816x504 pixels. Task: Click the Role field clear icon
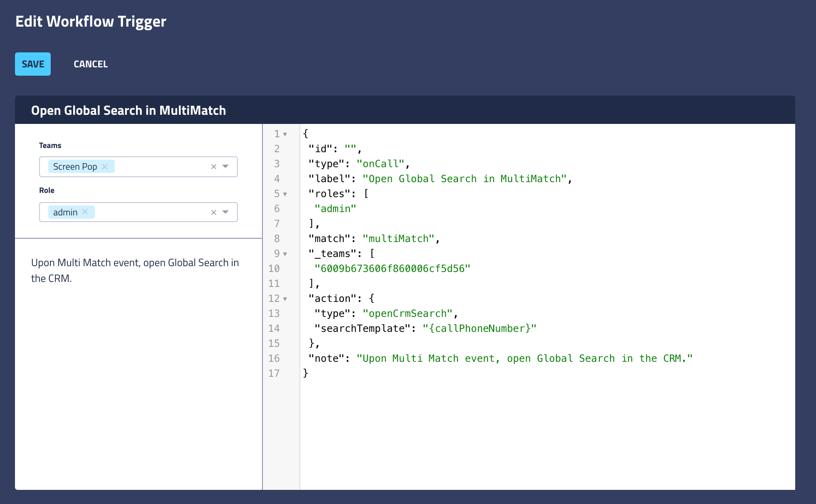tap(214, 212)
